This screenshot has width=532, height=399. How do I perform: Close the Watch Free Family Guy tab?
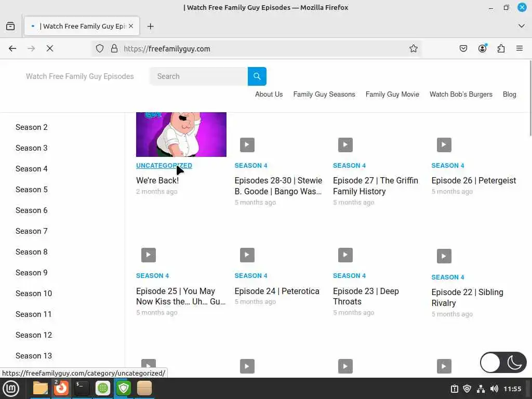(131, 26)
